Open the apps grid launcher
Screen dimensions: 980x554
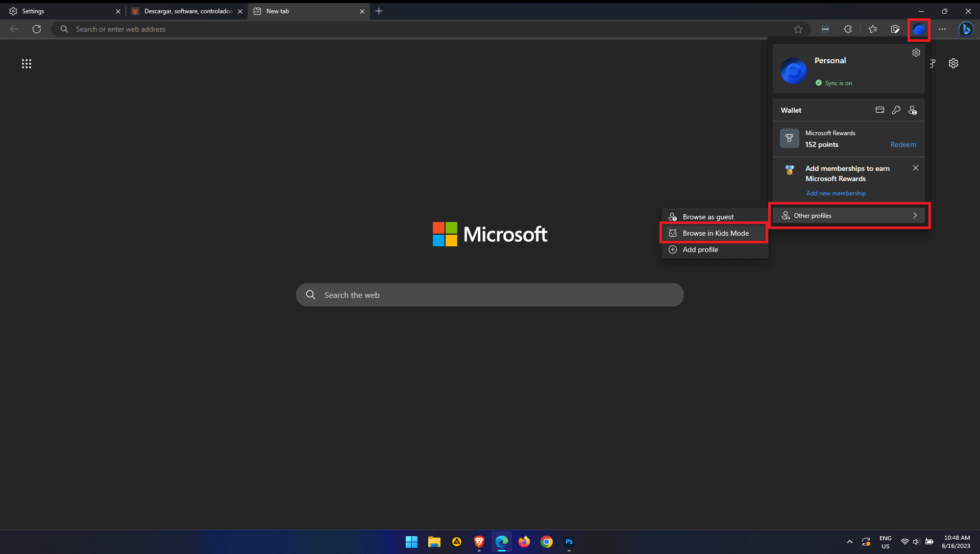[27, 64]
